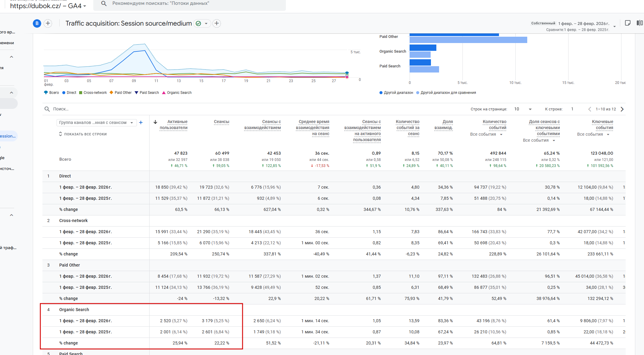Viewport: 644px width, 355px height.
Task: Toggle the Cross-network legend item
Action: [93, 93]
